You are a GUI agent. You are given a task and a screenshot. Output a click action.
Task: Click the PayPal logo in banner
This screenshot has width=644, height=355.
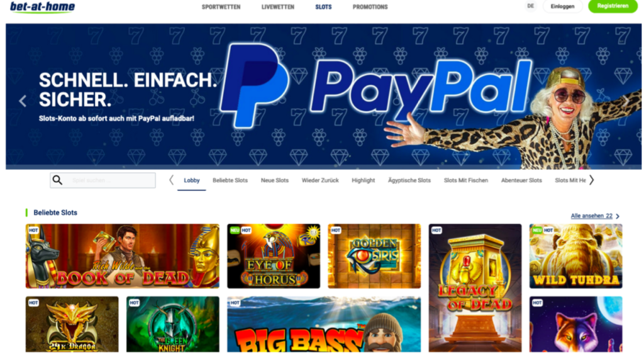(x=376, y=86)
